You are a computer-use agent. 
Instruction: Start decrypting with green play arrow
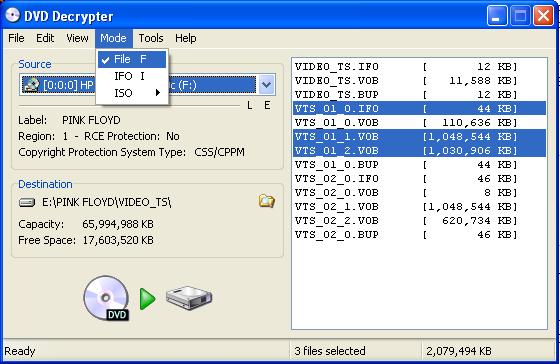pyautogui.click(x=148, y=299)
